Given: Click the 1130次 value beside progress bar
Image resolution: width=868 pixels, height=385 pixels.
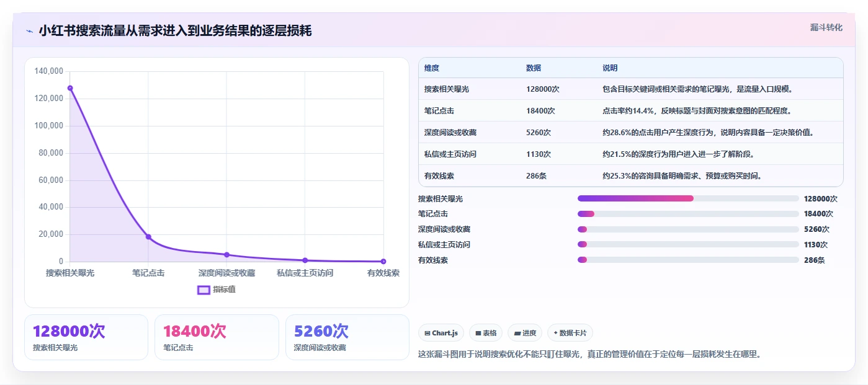Looking at the screenshot, I should [816, 244].
